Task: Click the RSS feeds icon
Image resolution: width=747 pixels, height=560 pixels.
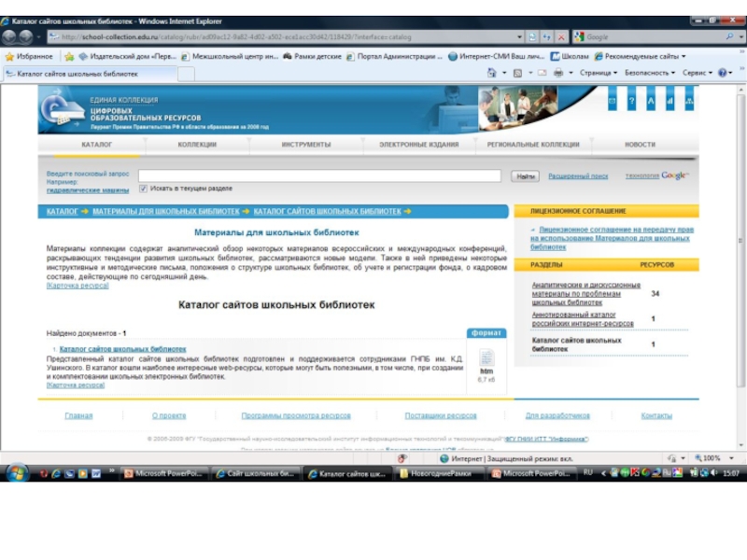Action: [x=517, y=73]
